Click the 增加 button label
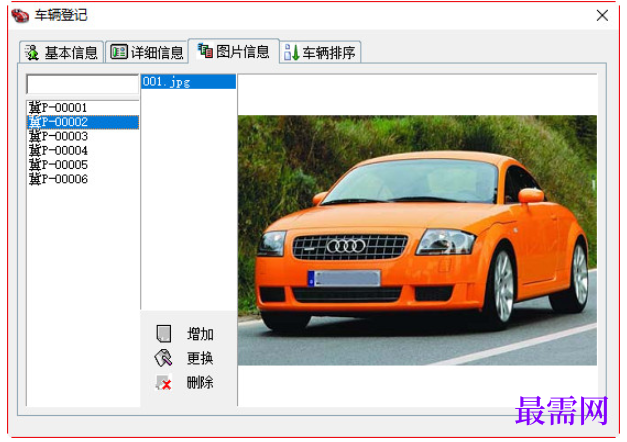Viewport: 627px width, 442px height. (200, 334)
